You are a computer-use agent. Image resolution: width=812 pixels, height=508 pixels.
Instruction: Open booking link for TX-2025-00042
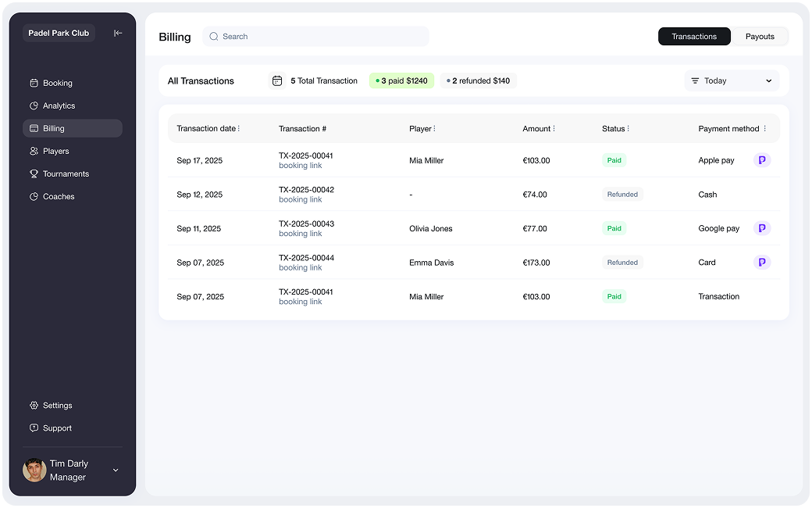(300, 200)
